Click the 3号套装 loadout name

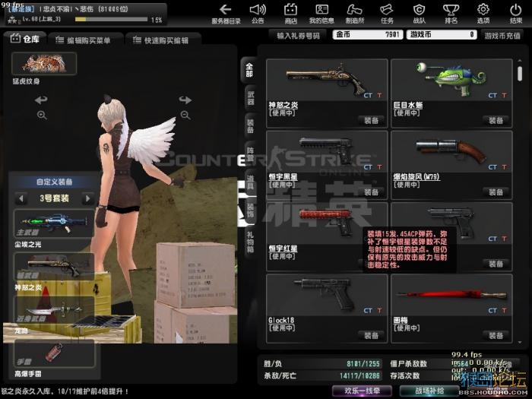pos(54,198)
